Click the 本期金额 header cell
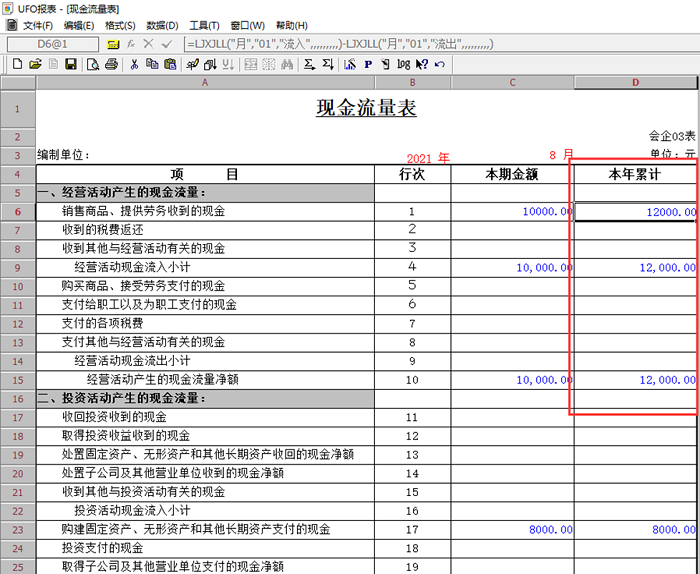 point(512,174)
